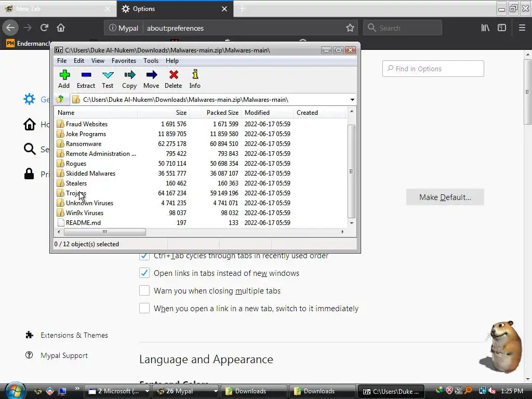Sort by the Modified column header
This screenshot has width=532, height=399.
pos(268,113)
